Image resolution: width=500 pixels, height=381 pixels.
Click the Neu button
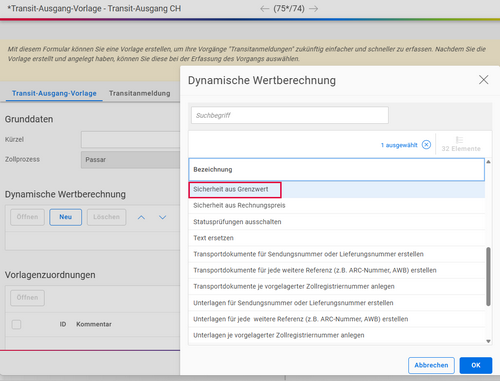(x=66, y=217)
